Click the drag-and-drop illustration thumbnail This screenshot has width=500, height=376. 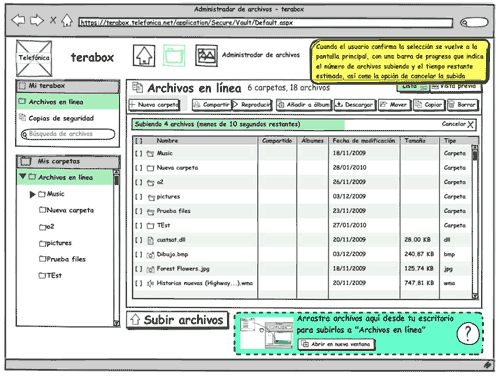[267, 332]
